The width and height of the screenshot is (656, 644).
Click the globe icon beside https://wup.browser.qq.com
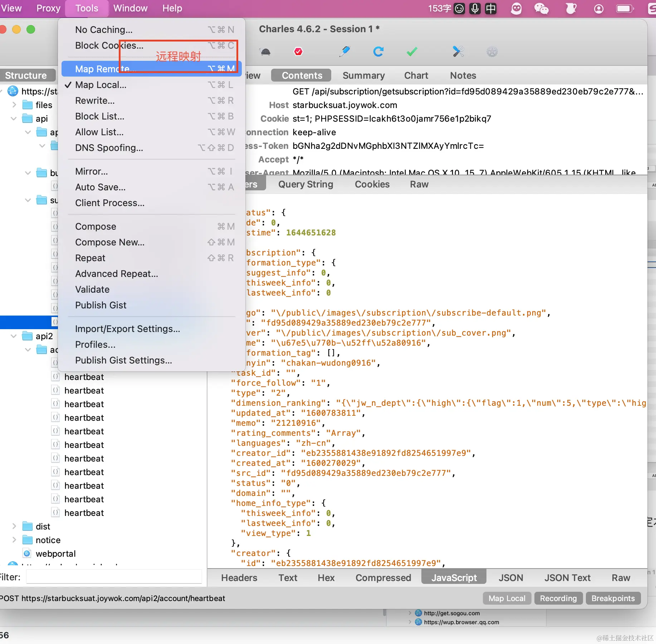point(418,622)
